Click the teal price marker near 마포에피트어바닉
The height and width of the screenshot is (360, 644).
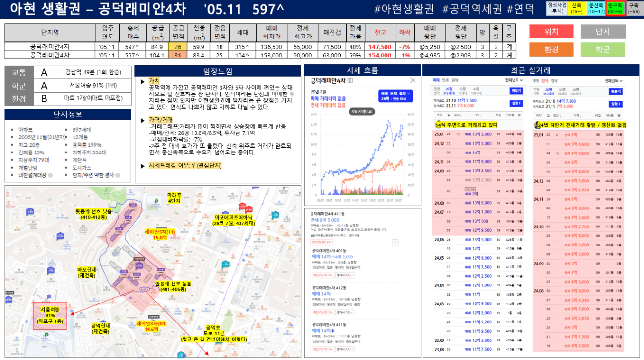point(276,215)
